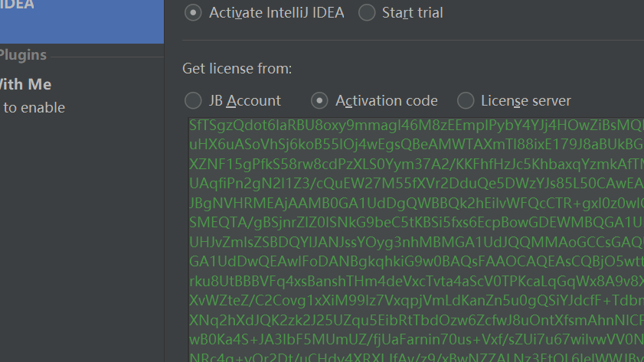
Task: Click inside the activation code text area
Action: [416, 240]
